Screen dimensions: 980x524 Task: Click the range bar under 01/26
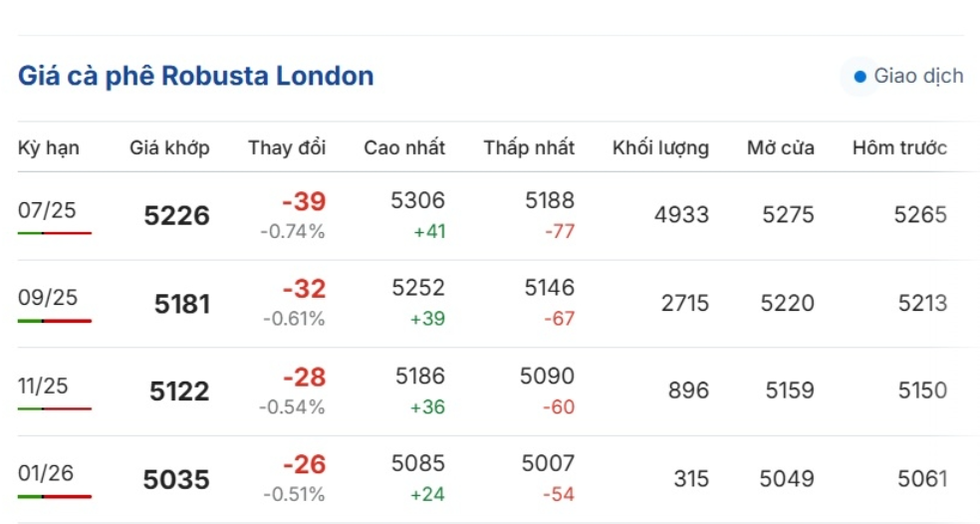pyautogui.click(x=55, y=496)
